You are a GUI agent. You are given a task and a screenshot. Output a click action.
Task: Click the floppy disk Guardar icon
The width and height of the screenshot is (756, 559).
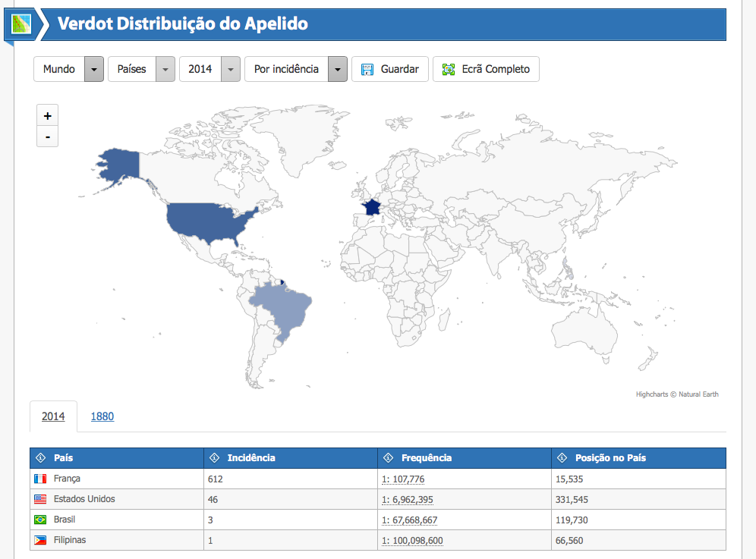367,69
